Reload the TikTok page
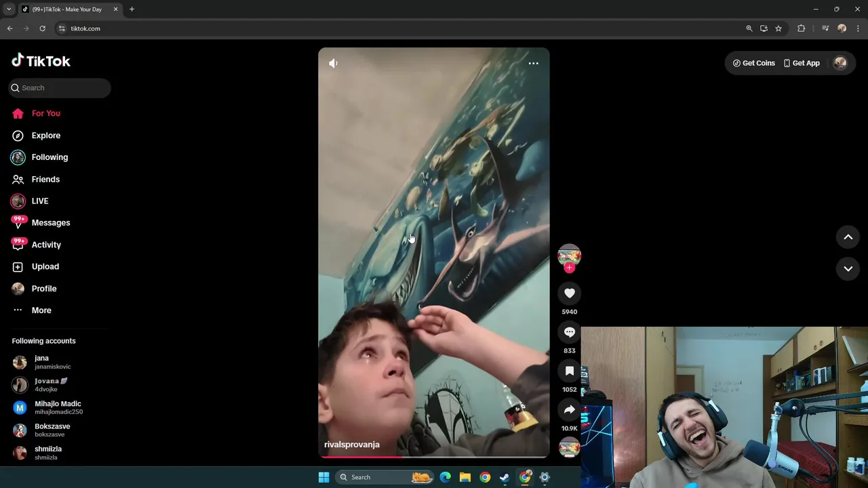The width and height of the screenshot is (868, 488). click(42, 28)
